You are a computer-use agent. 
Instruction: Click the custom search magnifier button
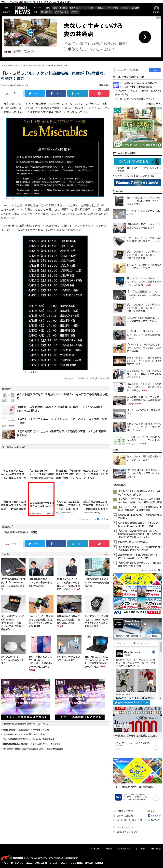pyautogui.click(x=155, y=70)
